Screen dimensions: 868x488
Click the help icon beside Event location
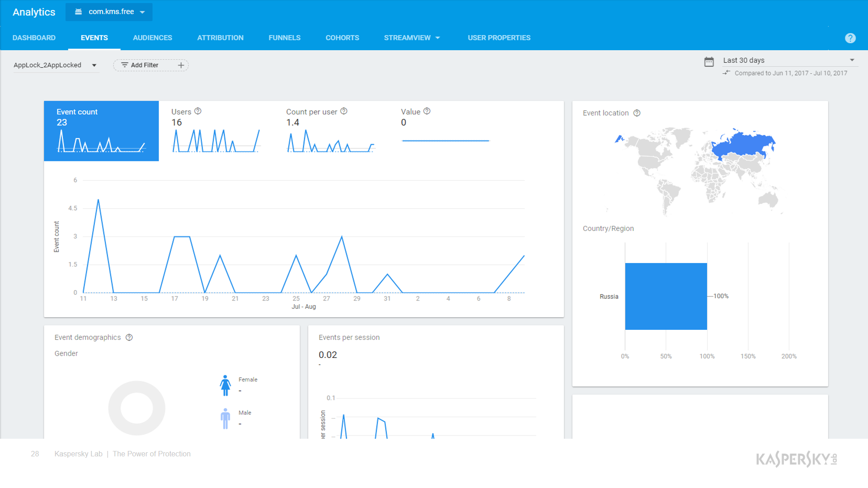(x=637, y=113)
